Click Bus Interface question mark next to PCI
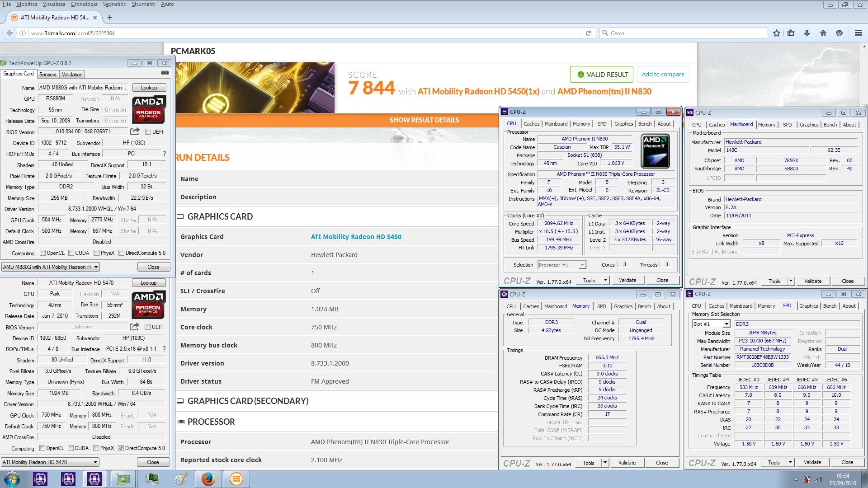This screenshot has width=868, height=488. [x=165, y=154]
